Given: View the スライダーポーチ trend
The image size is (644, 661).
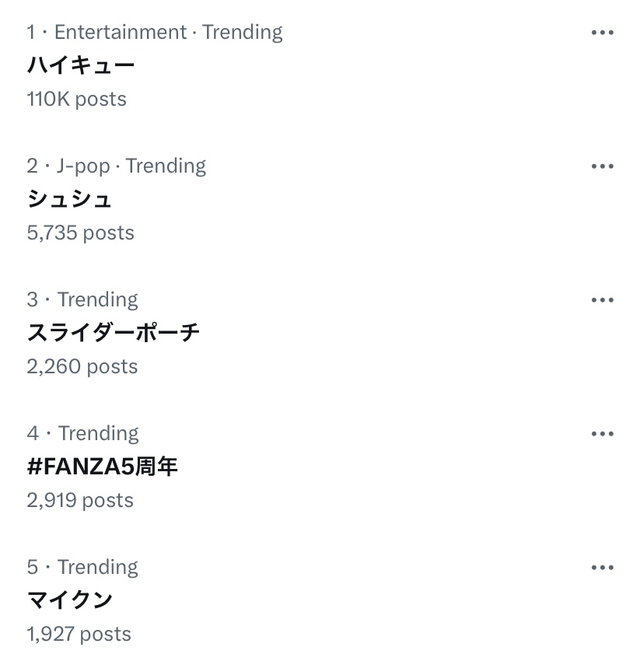Looking at the screenshot, I should (x=114, y=333).
